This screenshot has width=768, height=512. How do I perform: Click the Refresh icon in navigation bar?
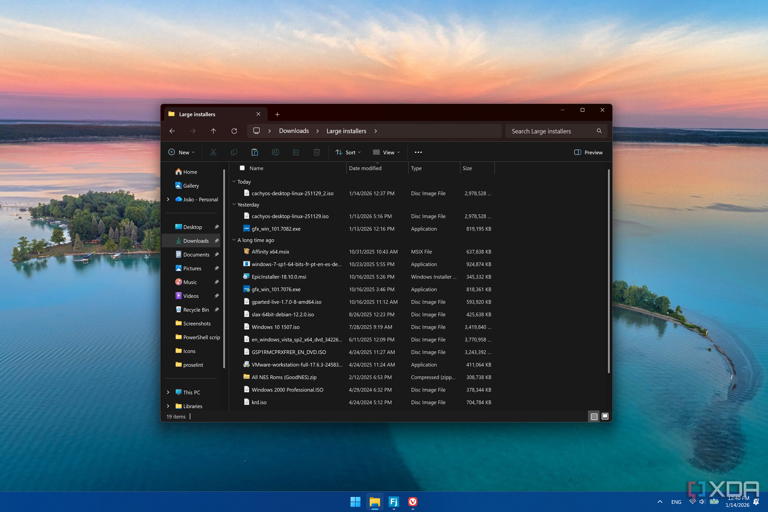[x=234, y=131]
